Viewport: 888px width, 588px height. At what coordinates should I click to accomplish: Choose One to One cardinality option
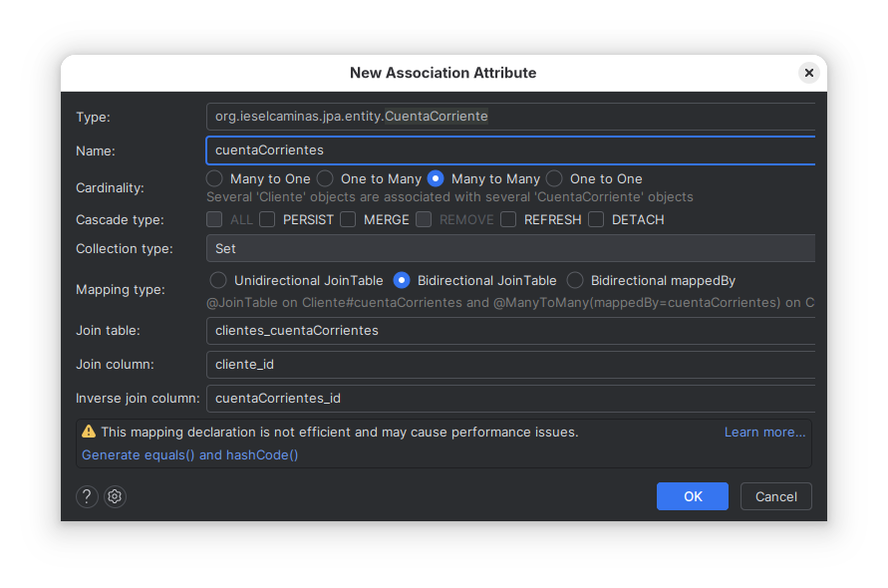555,178
